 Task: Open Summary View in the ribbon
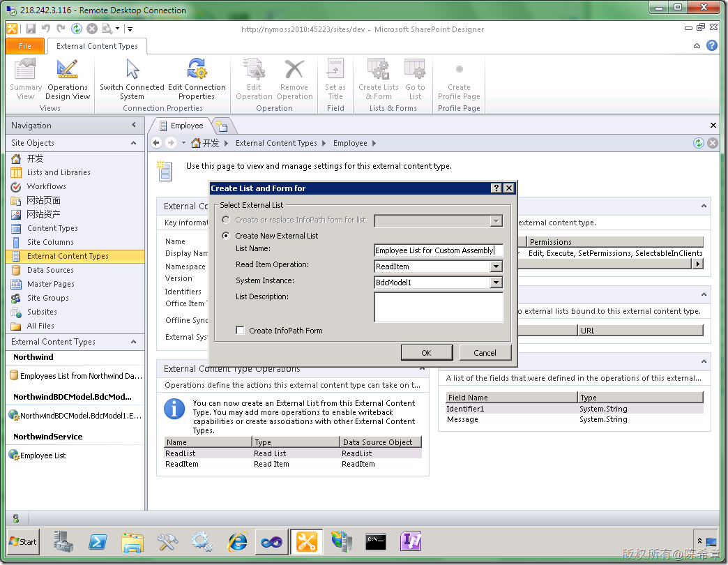26,80
